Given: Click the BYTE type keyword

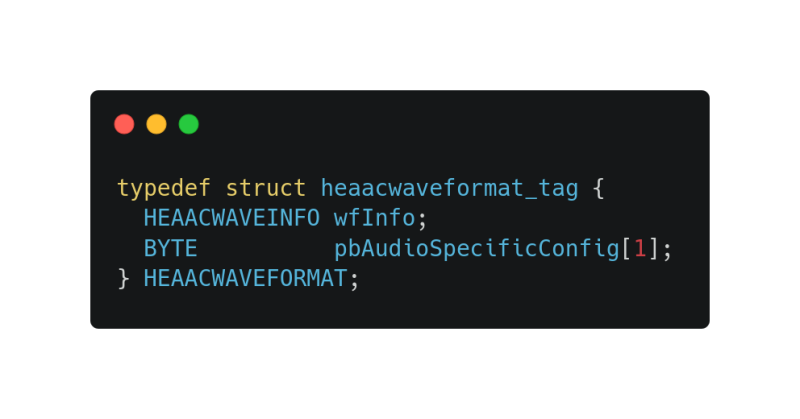Looking at the screenshot, I should pyautogui.click(x=170, y=249).
